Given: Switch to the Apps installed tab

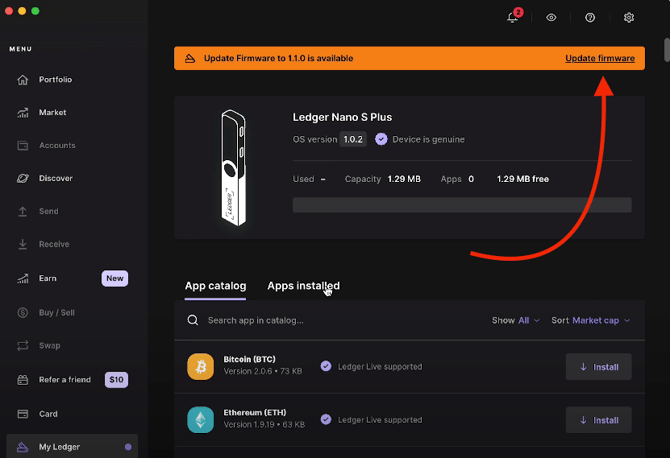Looking at the screenshot, I should 303,286.
